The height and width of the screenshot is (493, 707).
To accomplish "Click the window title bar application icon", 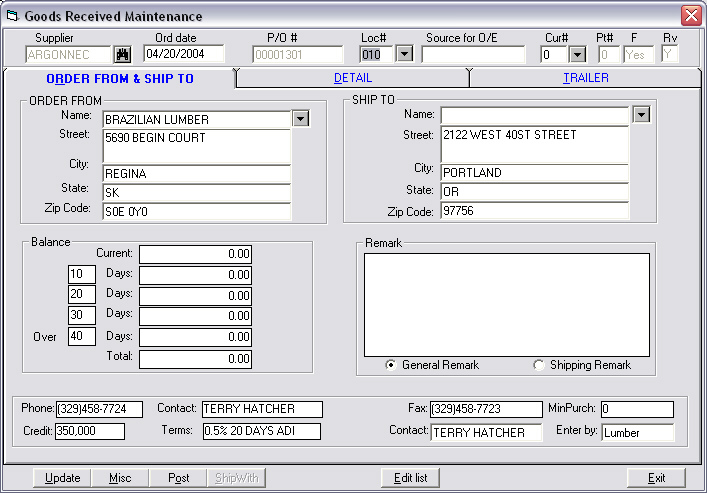I will coord(12,16).
